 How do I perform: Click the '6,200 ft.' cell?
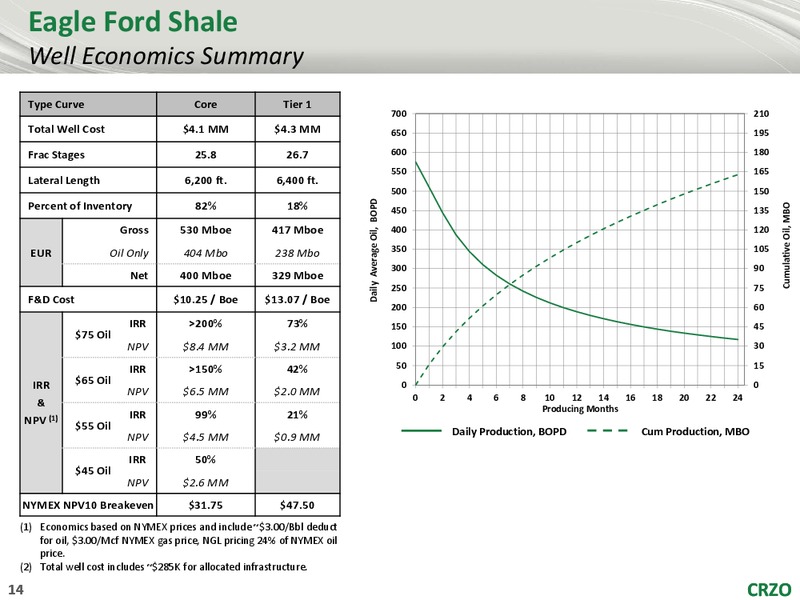[206, 180]
